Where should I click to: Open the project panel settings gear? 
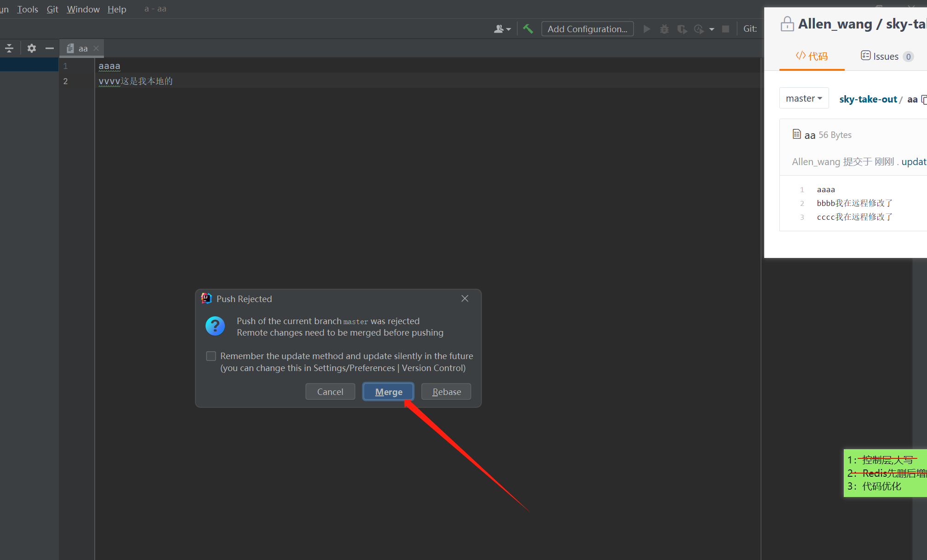(31, 48)
